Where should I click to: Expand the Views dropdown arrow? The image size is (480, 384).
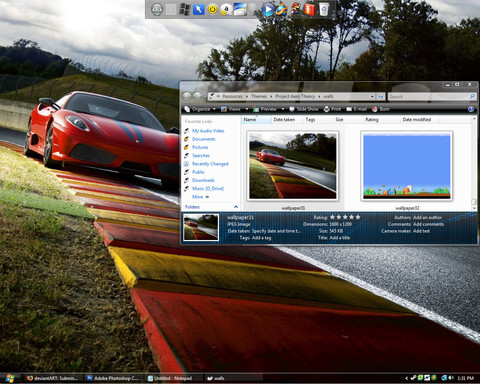click(x=247, y=109)
